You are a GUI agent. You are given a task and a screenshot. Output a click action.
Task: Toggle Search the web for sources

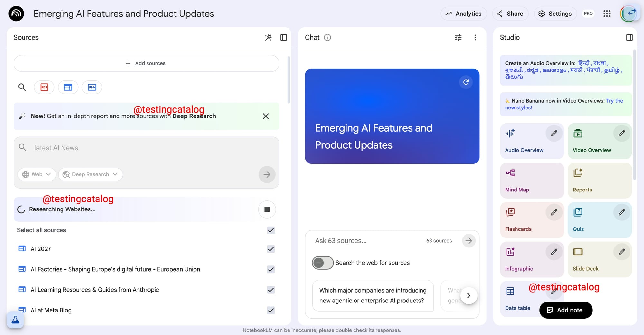click(x=322, y=263)
